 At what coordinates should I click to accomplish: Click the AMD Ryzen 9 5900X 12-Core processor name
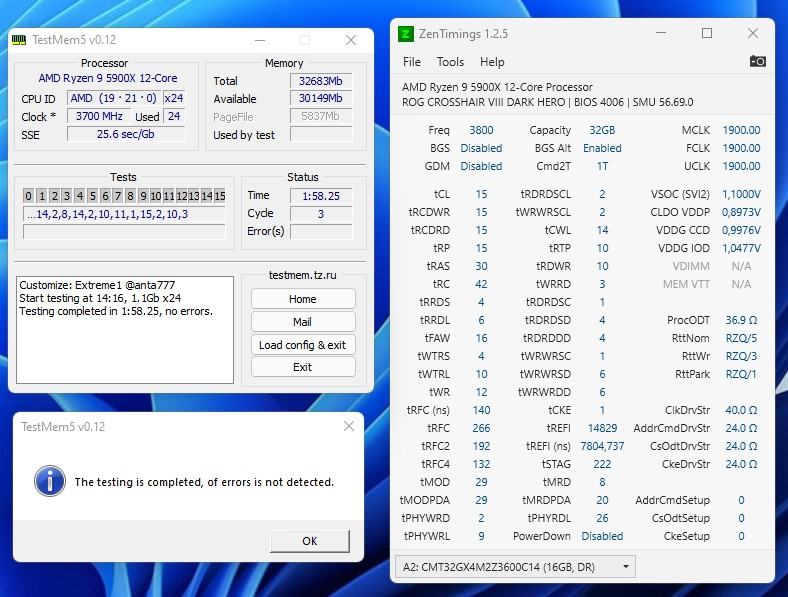point(108,78)
